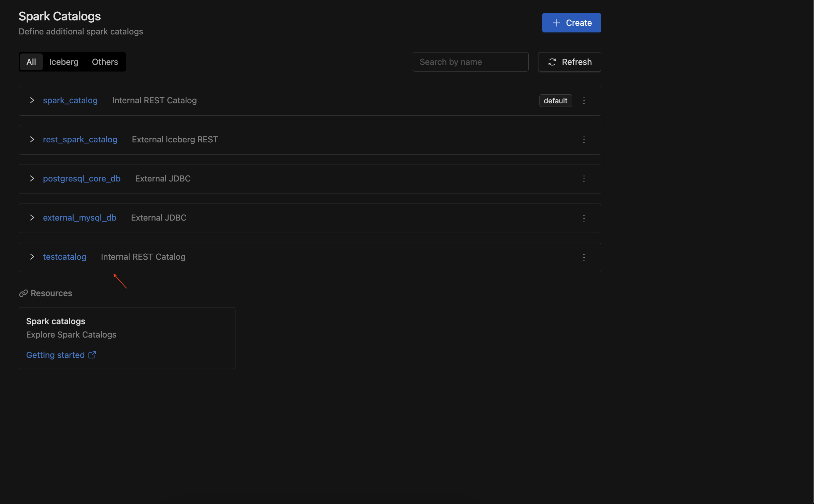Viewport: 814px width, 504px height.
Task: Click the three-dot menu for spark_catalog
Action: tap(584, 101)
